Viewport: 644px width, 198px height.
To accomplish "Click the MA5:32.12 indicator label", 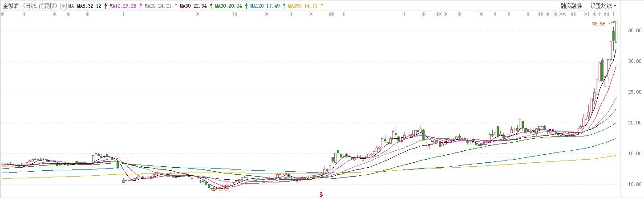I will coord(89,6).
